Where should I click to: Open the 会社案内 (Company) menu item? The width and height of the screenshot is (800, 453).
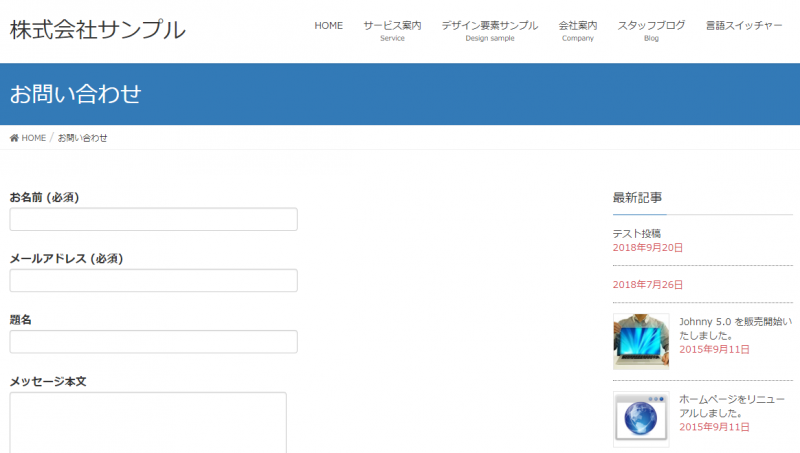(577, 30)
